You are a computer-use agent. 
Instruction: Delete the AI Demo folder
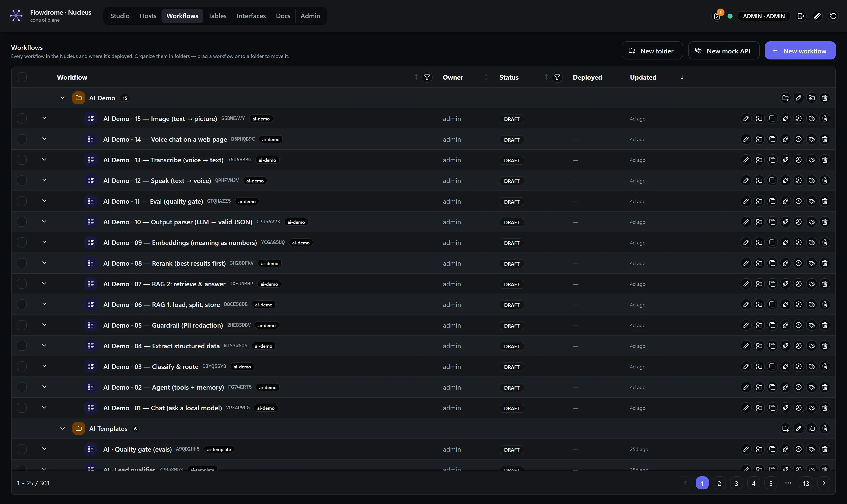[x=825, y=98]
